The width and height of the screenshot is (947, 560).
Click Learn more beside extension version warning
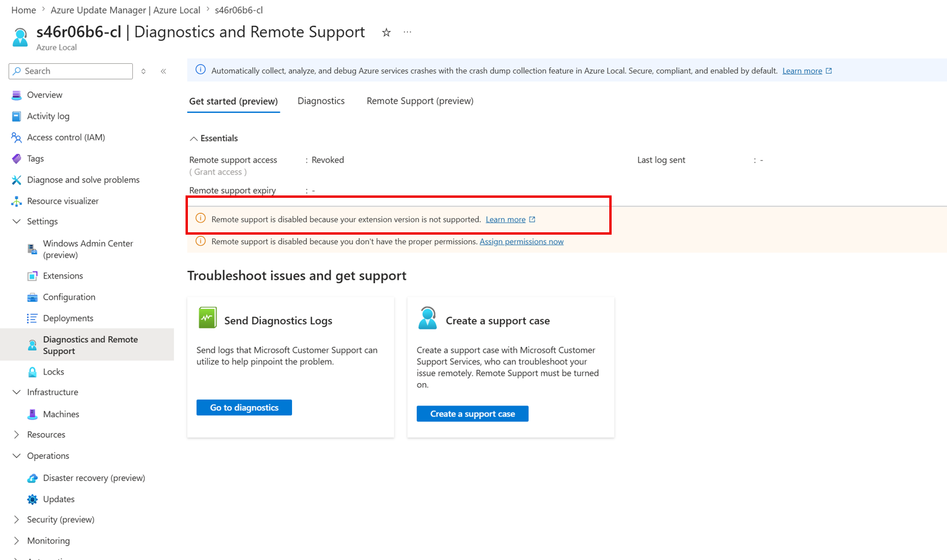(x=506, y=219)
